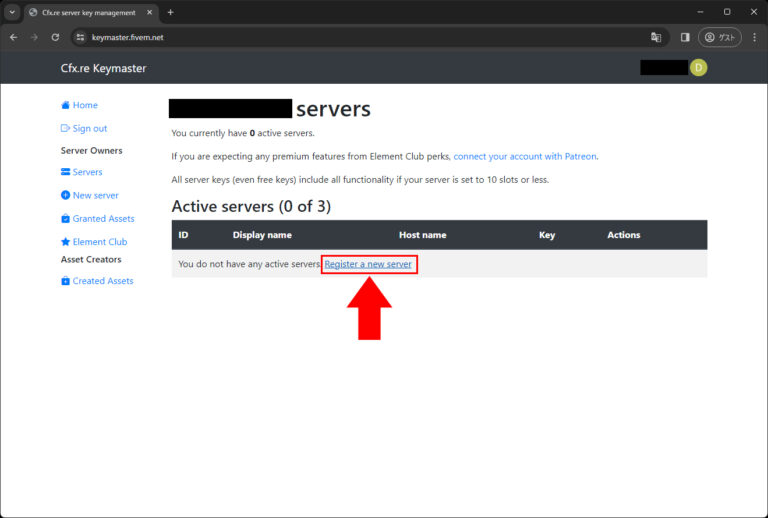
Task: Click Register a new server link
Action: (x=368, y=264)
